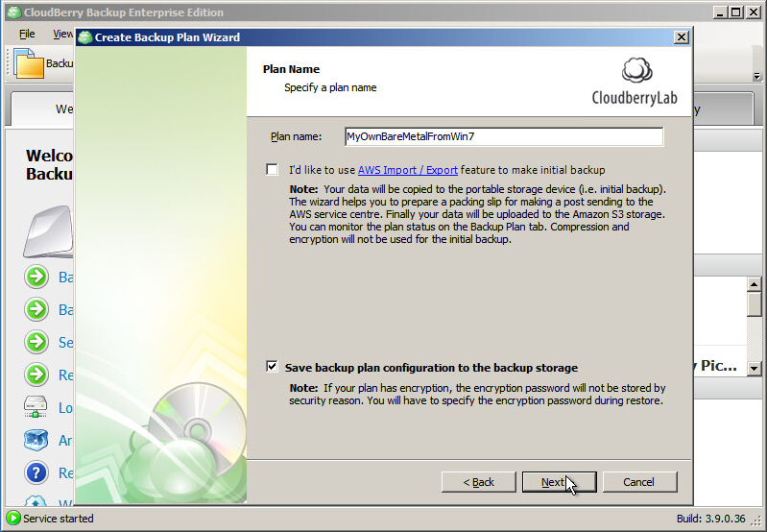Click the first green arrow Ba... icon

(x=36, y=277)
